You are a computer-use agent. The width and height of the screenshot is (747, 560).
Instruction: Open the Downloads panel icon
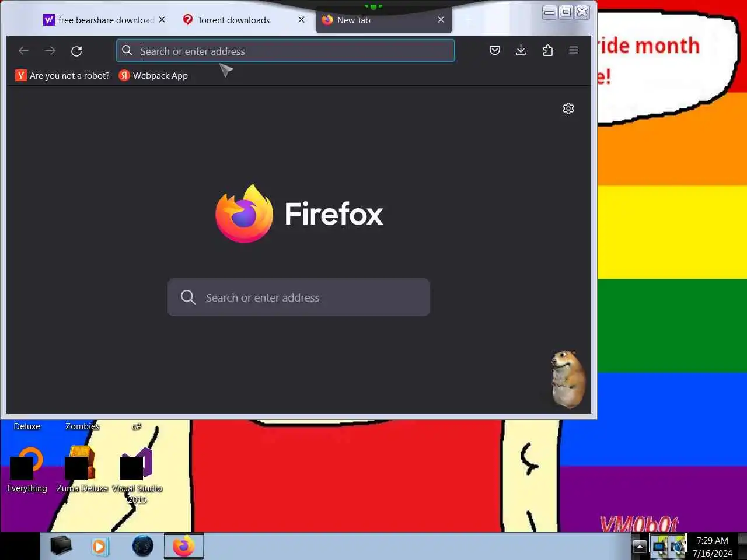521,51
